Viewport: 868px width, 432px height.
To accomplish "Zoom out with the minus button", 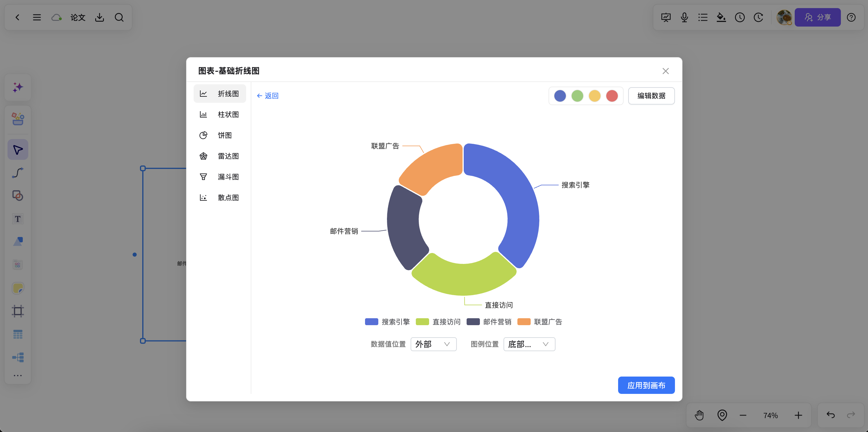I will pos(743,415).
